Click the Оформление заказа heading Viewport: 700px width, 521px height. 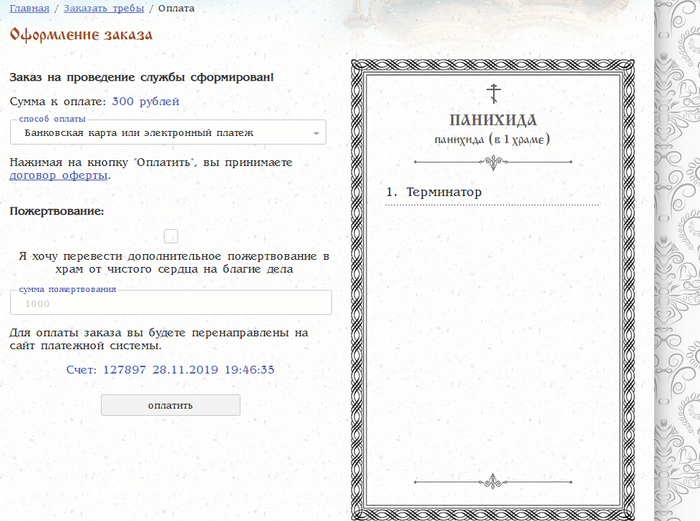tap(81, 35)
